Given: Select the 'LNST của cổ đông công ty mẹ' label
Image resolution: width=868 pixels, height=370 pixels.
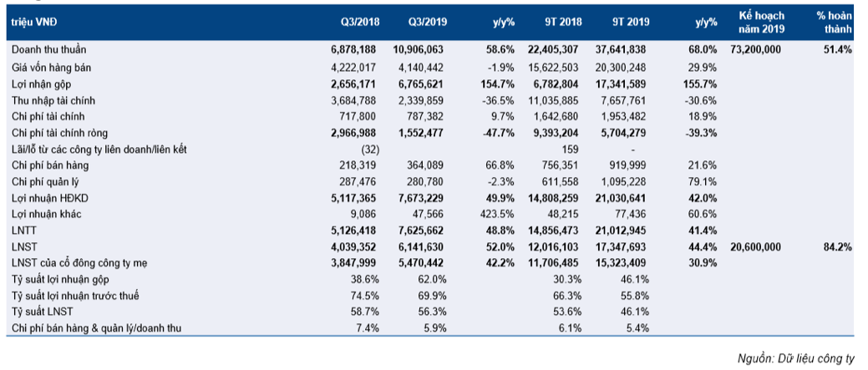Looking at the screenshot, I should click(83, 263).
